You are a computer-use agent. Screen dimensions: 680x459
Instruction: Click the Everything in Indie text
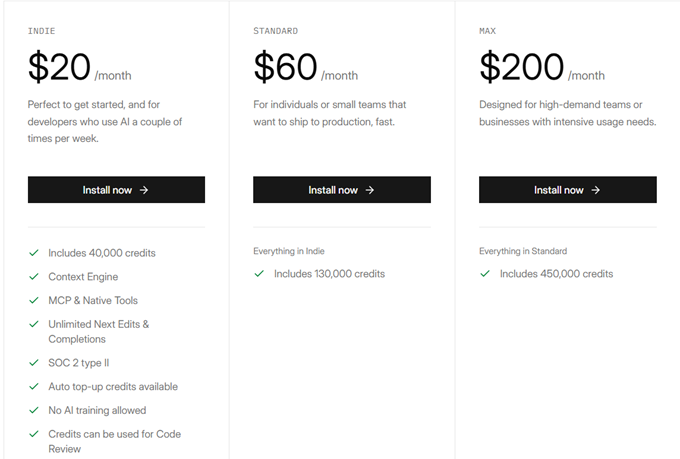point(289,251)
